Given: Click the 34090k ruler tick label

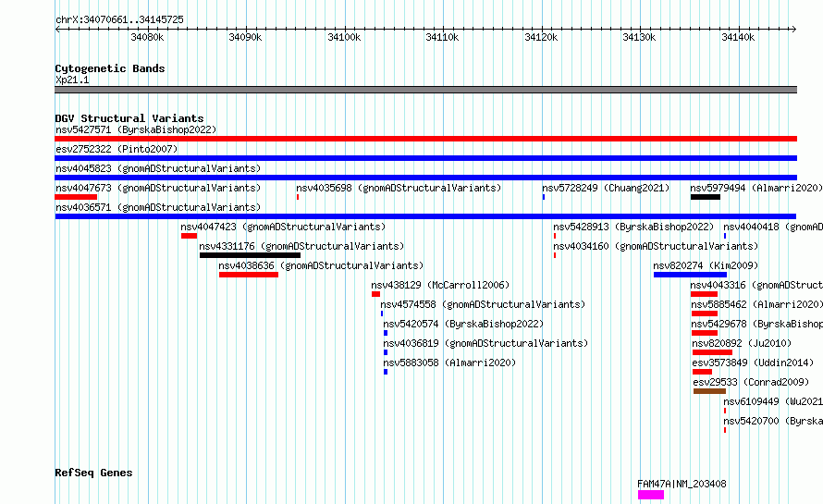Looking at the screenshot, I should [245, 37].
